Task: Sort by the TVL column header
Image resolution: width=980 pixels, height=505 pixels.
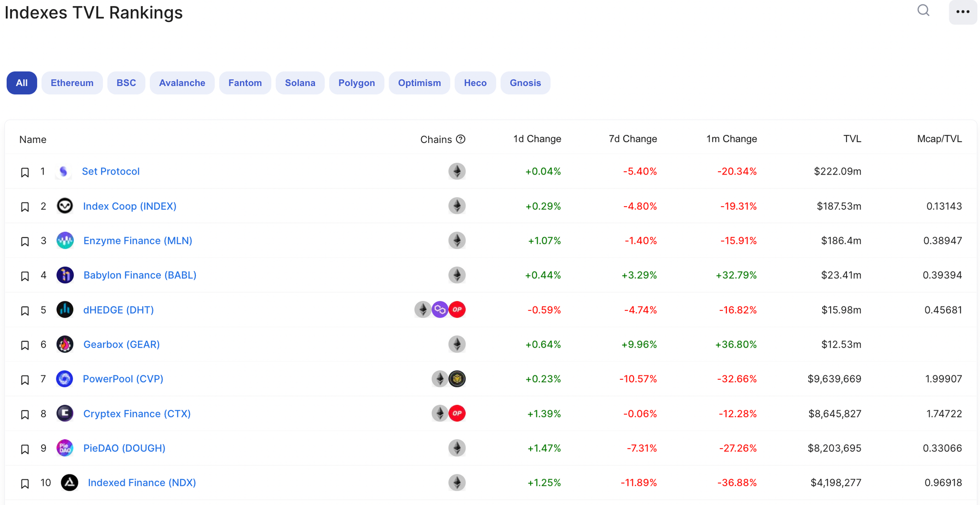Action: tap(852, 139)
